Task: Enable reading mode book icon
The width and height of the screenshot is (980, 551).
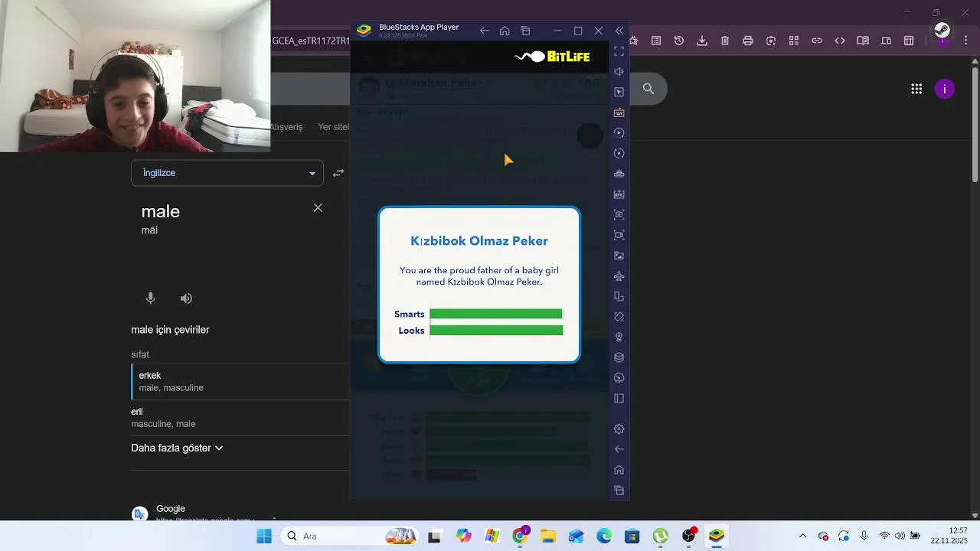Action: coord(863,41)
